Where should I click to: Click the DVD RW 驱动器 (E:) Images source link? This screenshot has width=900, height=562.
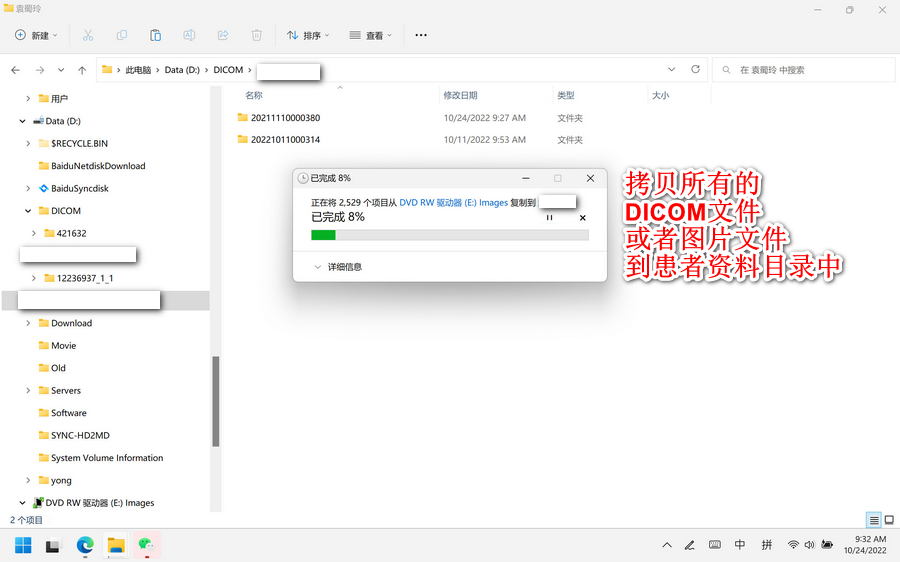pos(453,203)
